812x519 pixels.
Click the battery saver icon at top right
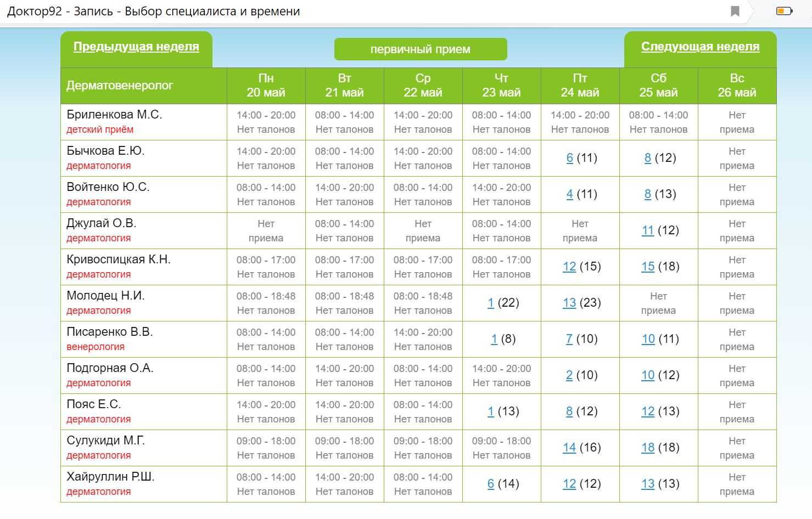[x=784, y=11]
